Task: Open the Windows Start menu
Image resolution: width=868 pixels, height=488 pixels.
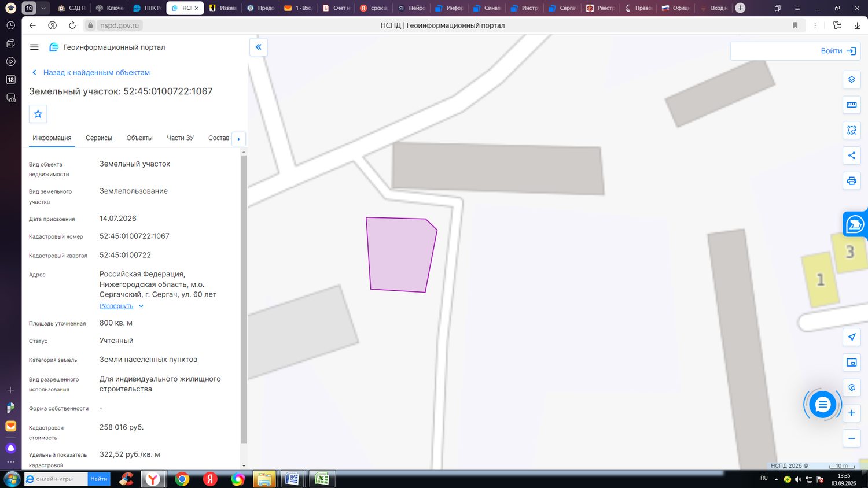Action: click(12, 479)
